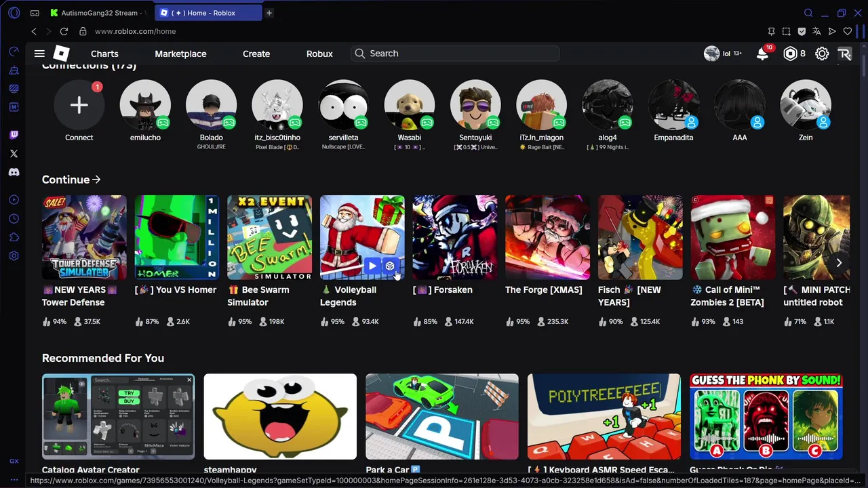868x488 pixels.
Task: Bookmark page with the heart icon
Action: pyautogui.click(x=847, y=31)
